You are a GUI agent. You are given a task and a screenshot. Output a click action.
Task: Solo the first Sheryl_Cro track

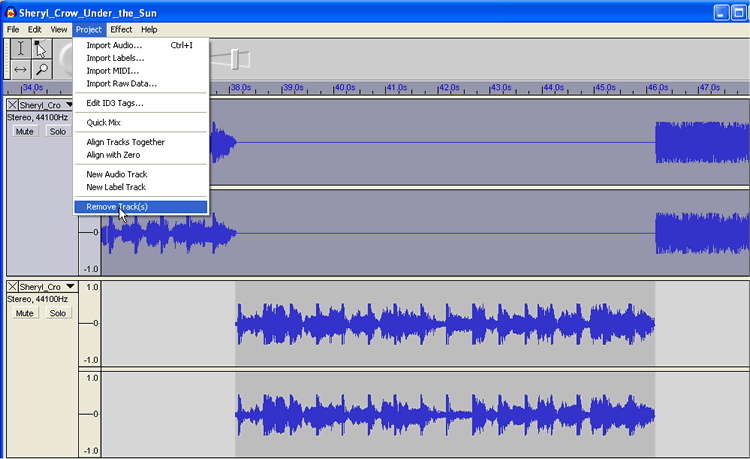click(58, 131)
